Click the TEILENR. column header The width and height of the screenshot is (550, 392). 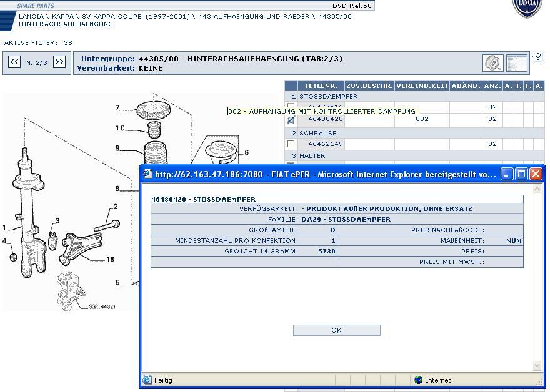pos(321,86)
